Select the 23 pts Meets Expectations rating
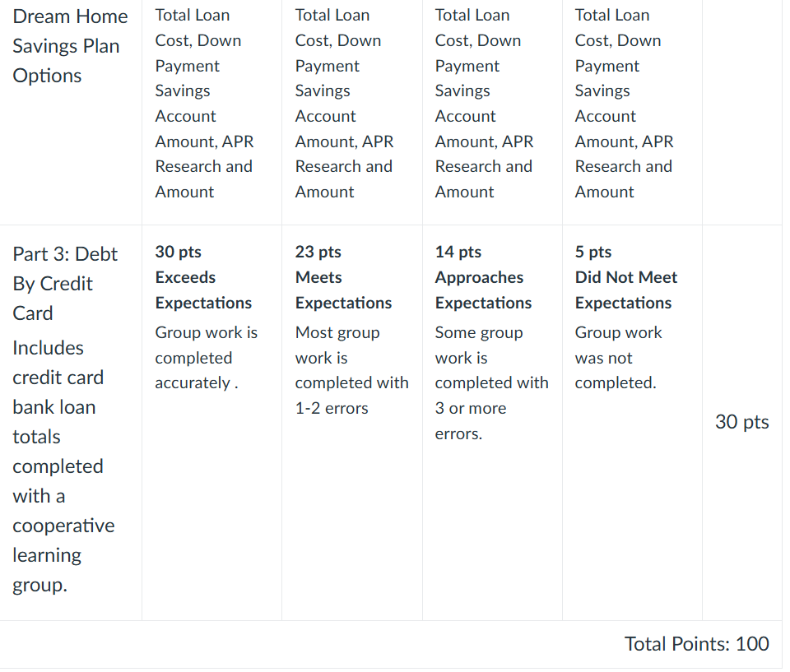The width and height of the screenshot is (790, 672). [351, 423]
